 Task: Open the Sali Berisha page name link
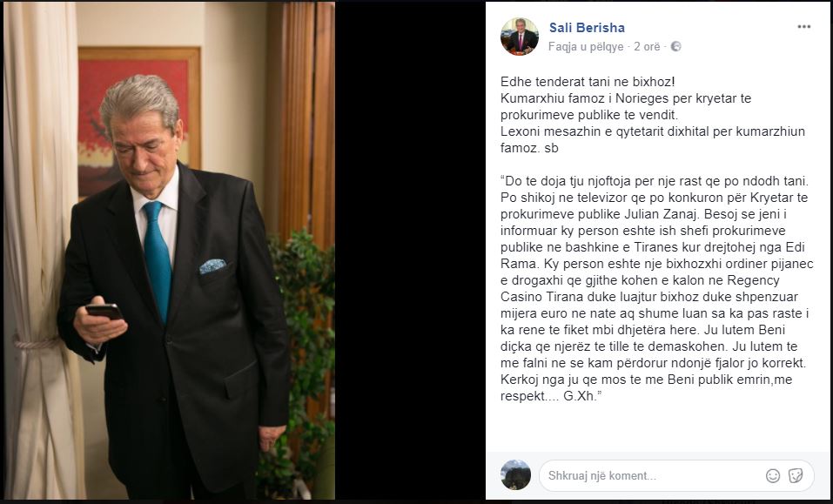pos(587,28)
